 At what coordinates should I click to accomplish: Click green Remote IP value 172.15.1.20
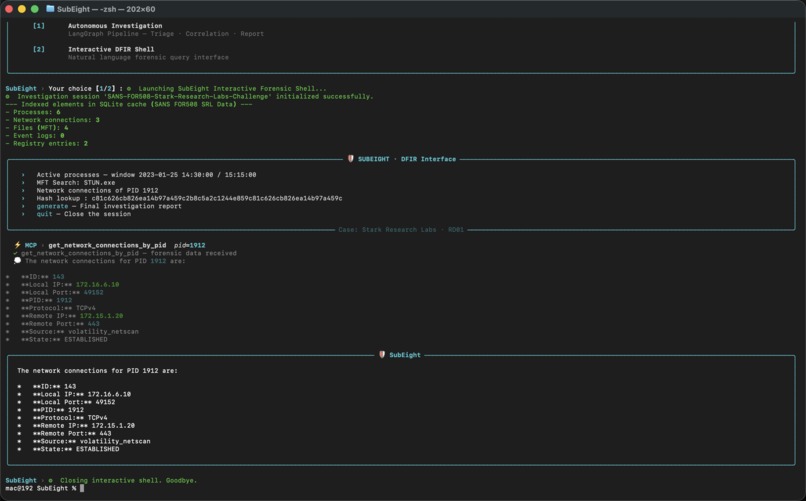click(101, 316)
